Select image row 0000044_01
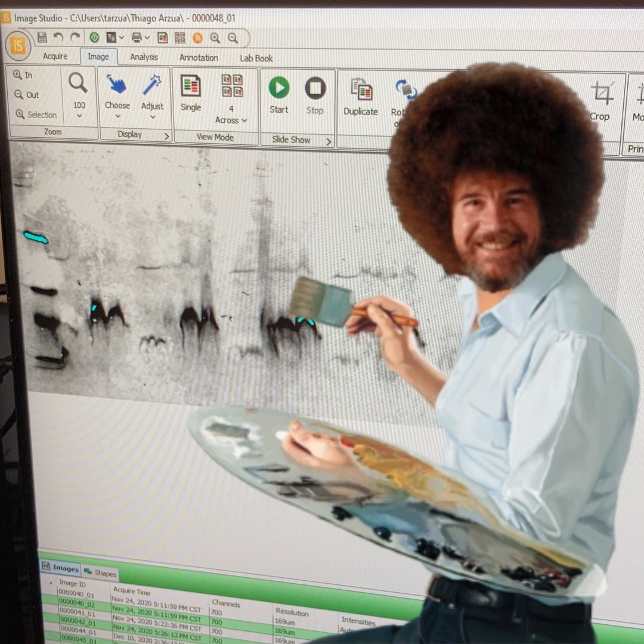This screenshot has height=644, width=644. click(x=78, y=630)
